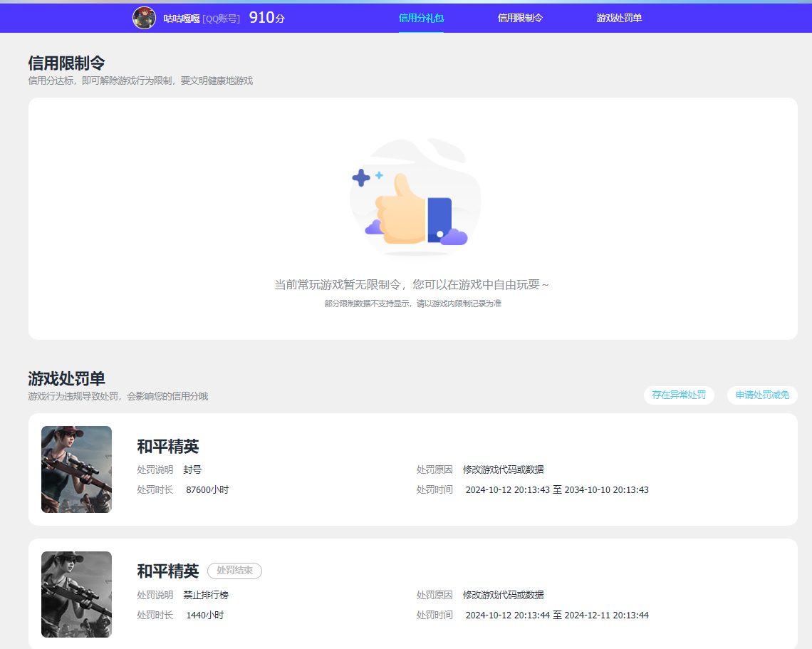Screen dimensions: 812x649
Task: Click the 存在异常处罚 button
Action: [679, 395]
